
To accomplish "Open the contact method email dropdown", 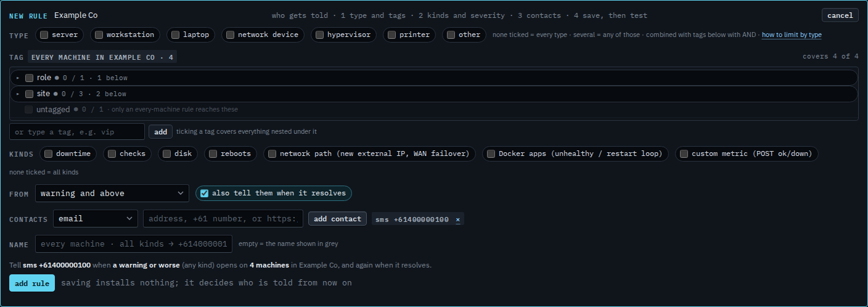I will [96, 218].
